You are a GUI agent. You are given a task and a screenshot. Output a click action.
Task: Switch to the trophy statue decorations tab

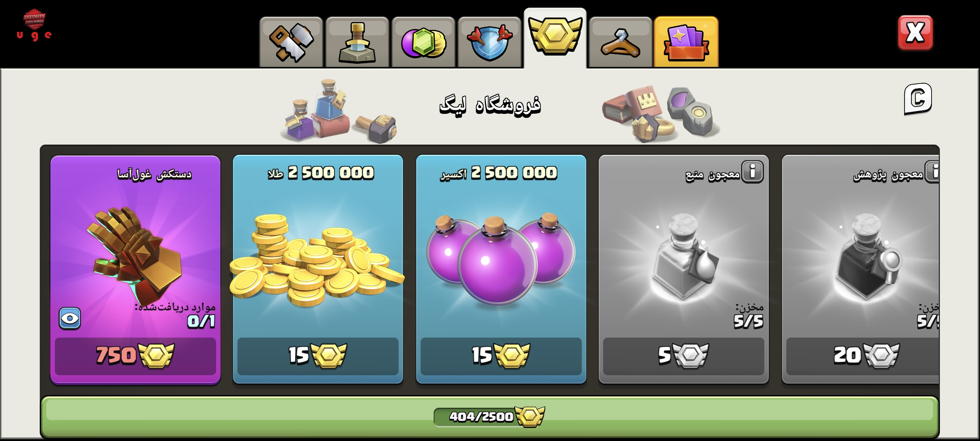pyautogui.click(x=357, y=42)
